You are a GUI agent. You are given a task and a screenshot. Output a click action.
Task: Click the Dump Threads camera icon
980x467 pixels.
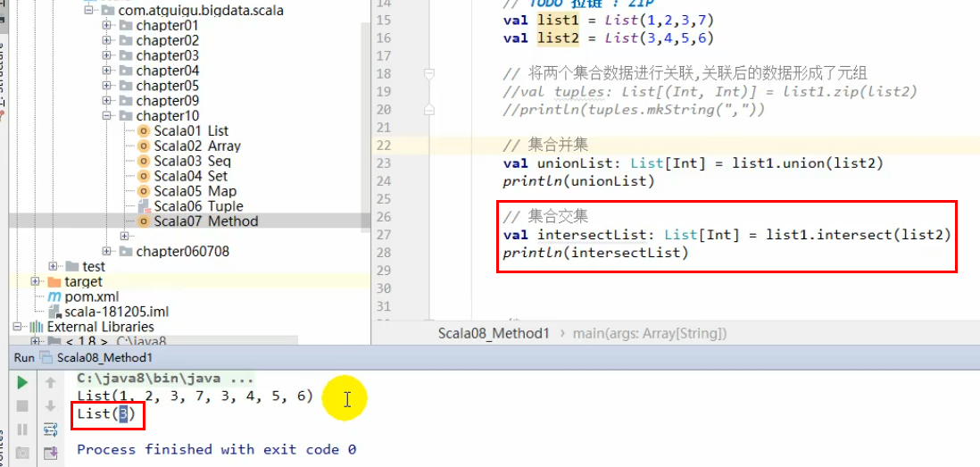(22, 452)
